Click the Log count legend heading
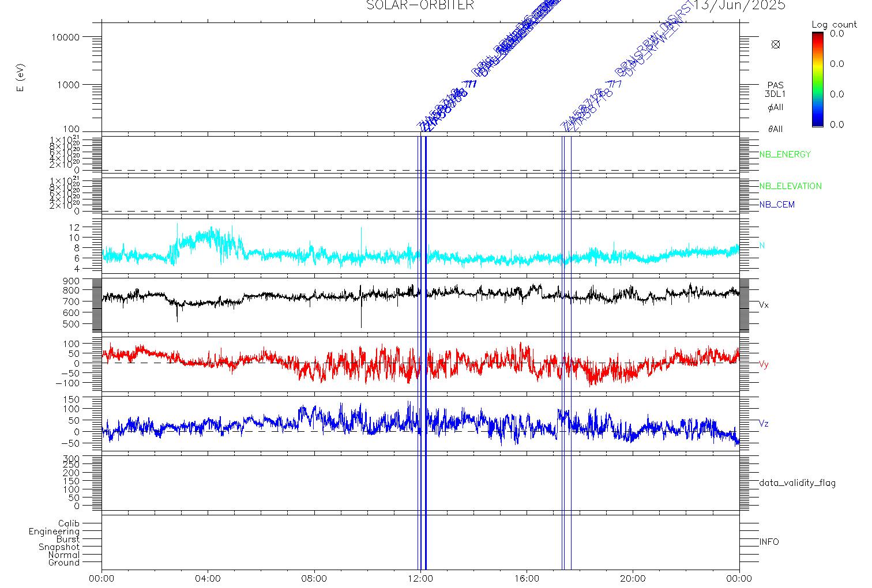The width and height of the screenshot is (872, 588). (x=834, y=25)
